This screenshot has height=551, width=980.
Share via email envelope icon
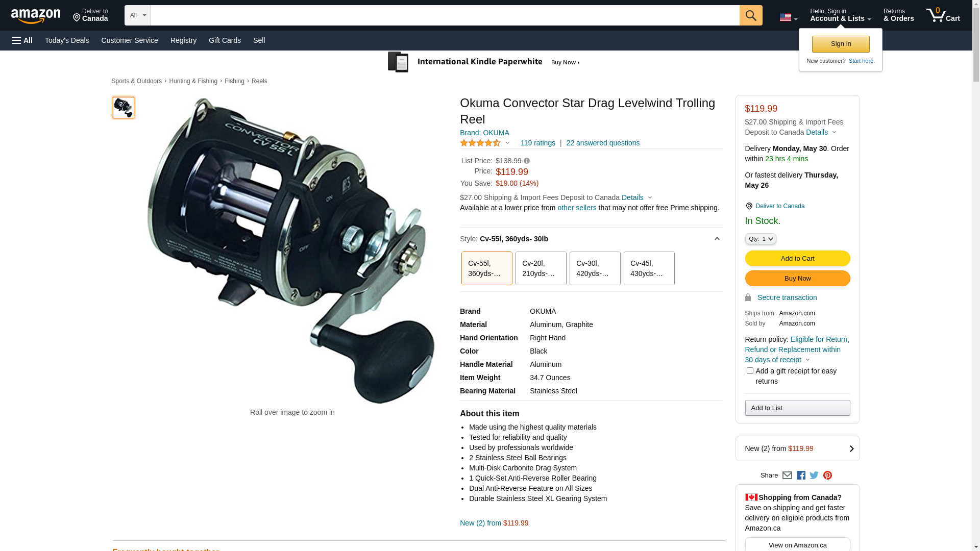[x=787, y=475]
